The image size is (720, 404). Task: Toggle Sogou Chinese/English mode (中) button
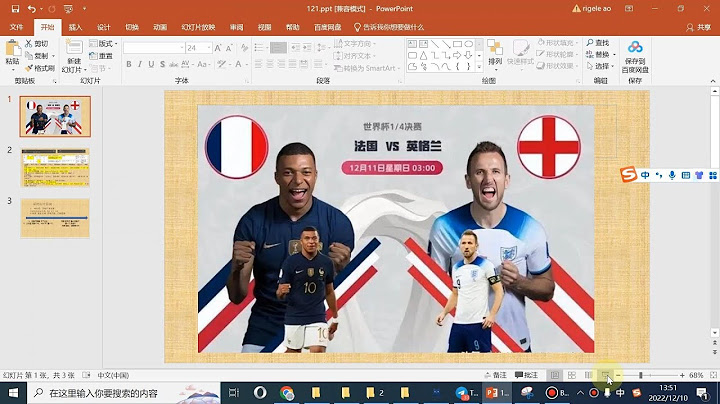(645, 175)
